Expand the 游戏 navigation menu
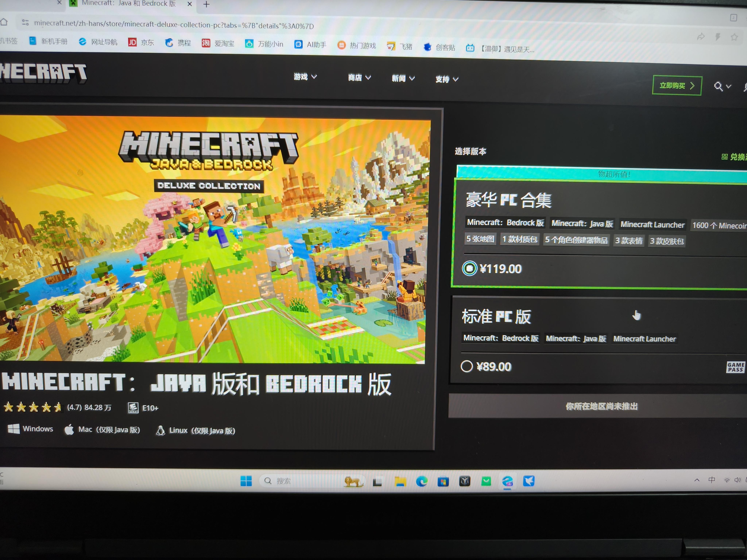 (305, 77)
